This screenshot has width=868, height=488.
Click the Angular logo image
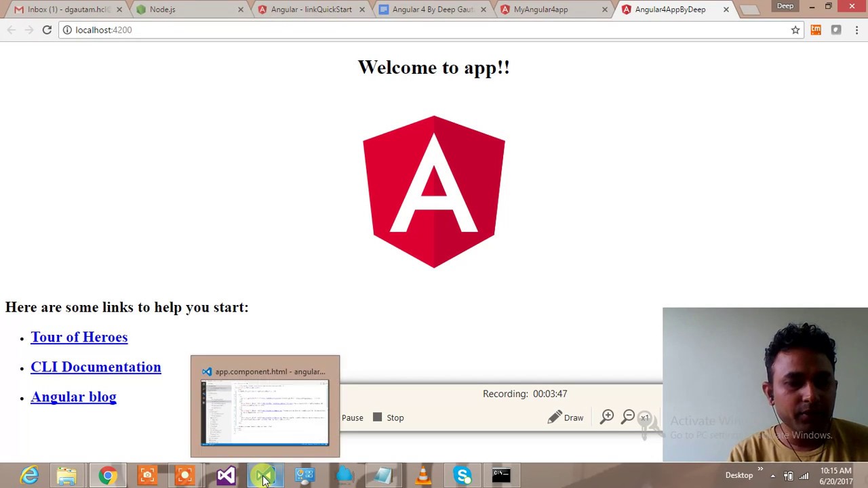coord(434,192)
